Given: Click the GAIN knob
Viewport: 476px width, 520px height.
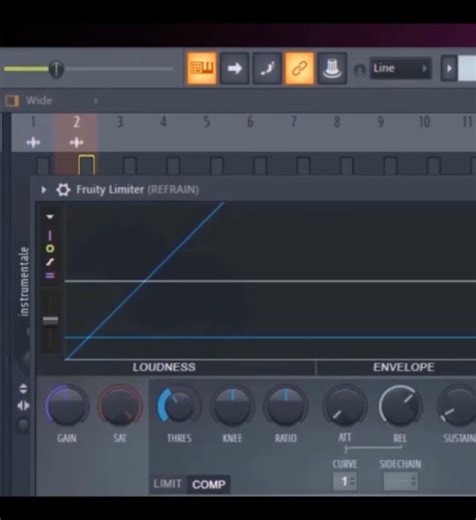Looking at the screenshot, I should [x=67, y=405].
